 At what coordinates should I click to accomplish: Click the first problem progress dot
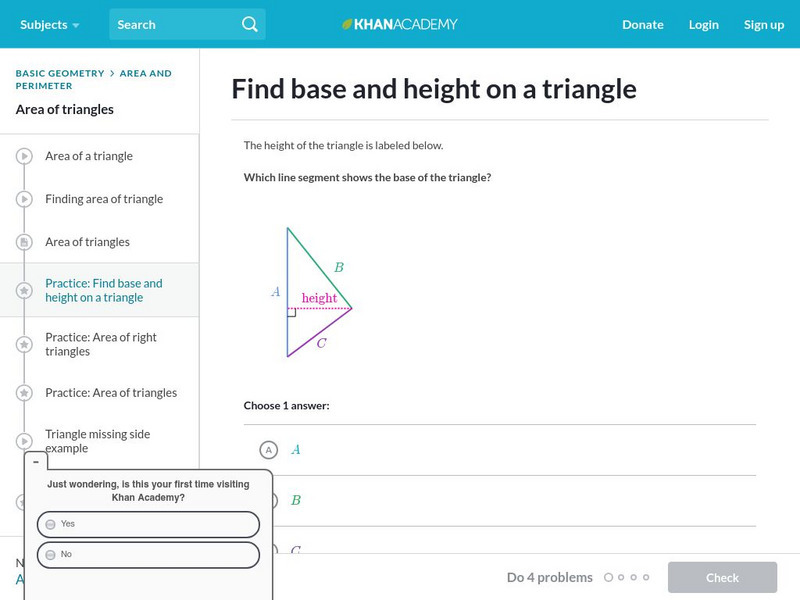(x=607, y=577)
